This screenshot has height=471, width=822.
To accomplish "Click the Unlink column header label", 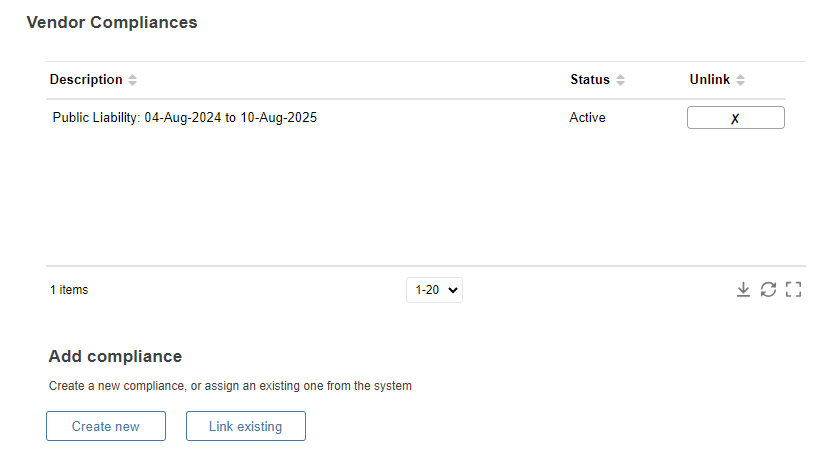I will pos(709,80).
